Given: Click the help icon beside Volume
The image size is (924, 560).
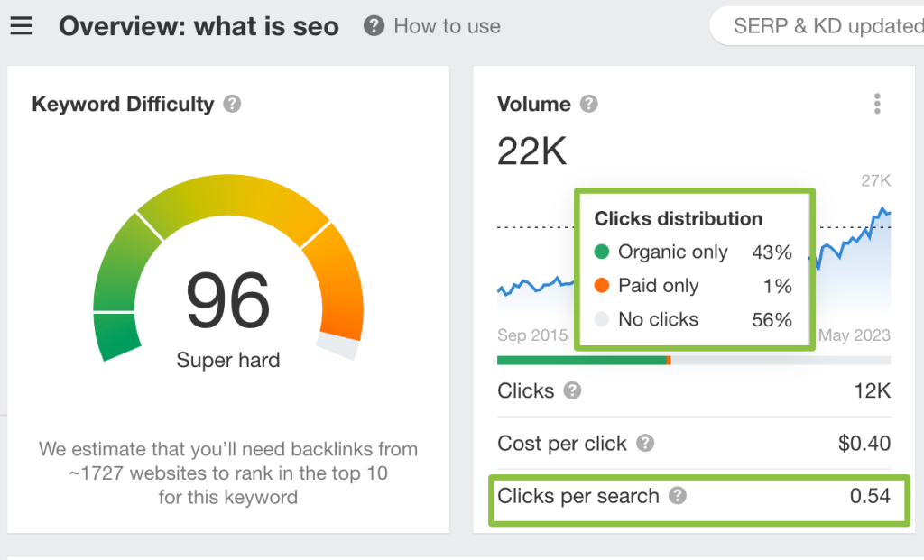Looking at the screenshot, I should coord(589,105).
